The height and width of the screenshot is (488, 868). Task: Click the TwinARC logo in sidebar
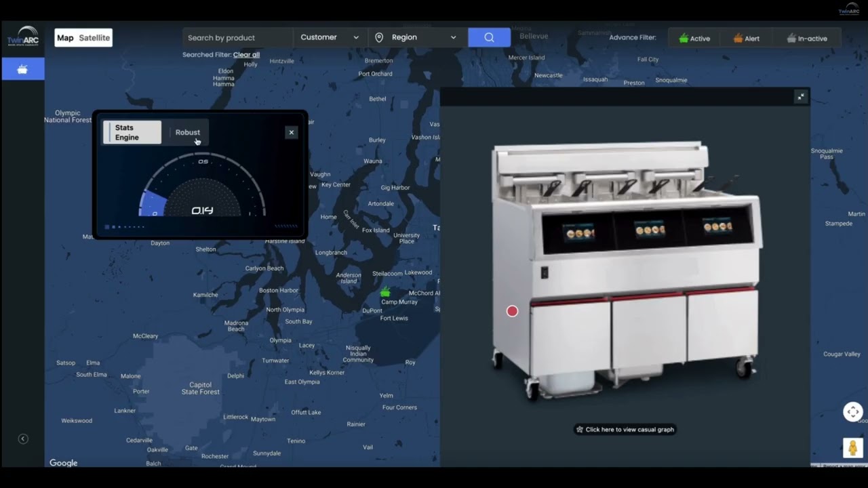23,36
